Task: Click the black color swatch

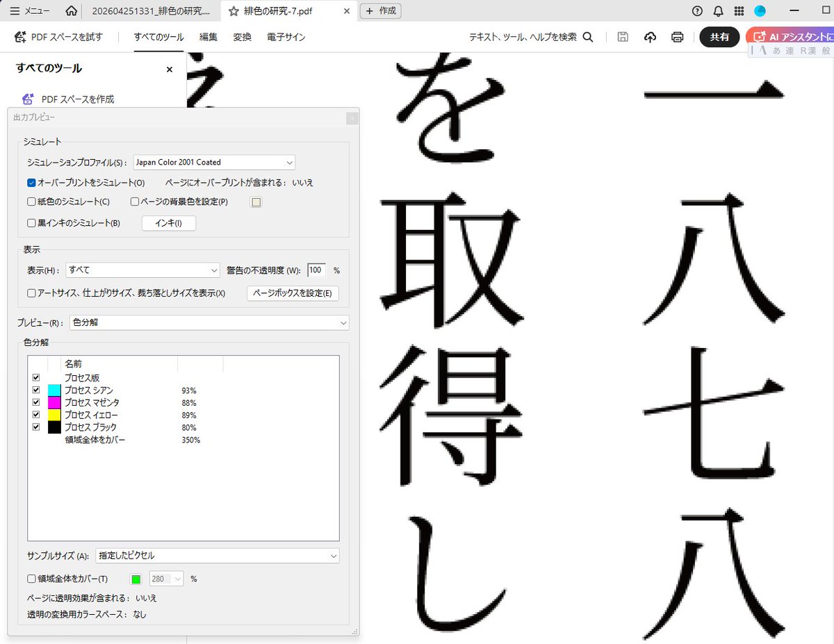Action: click(54, 427)
